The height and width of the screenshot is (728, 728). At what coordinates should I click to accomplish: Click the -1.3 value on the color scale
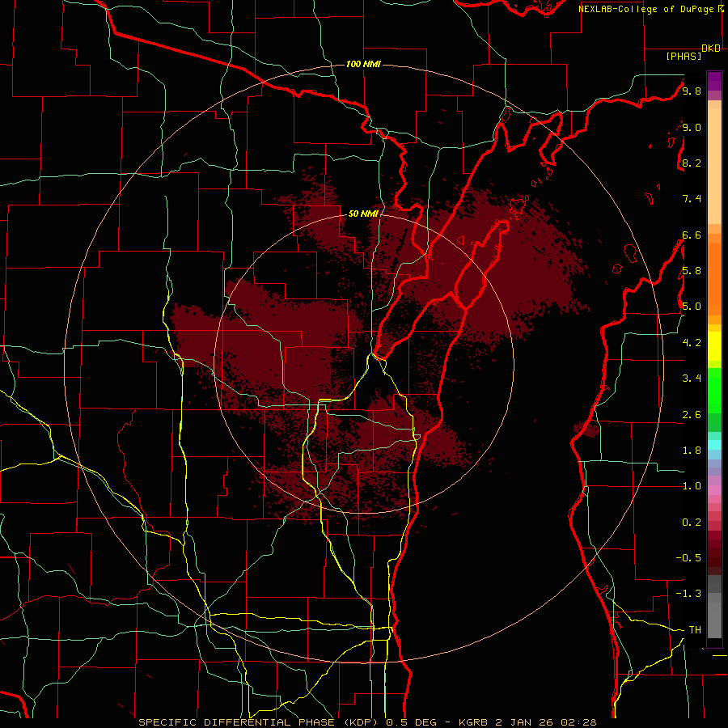point(689,594)
